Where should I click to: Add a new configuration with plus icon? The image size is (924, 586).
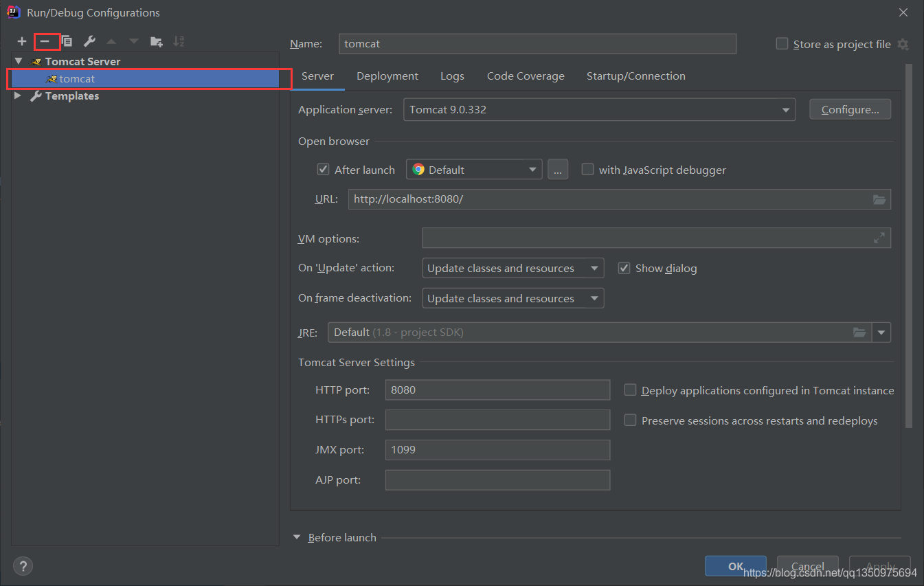tap(22, 42)
